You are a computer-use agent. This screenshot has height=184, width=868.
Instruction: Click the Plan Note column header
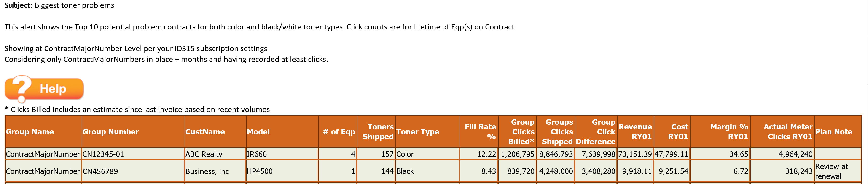837,132
